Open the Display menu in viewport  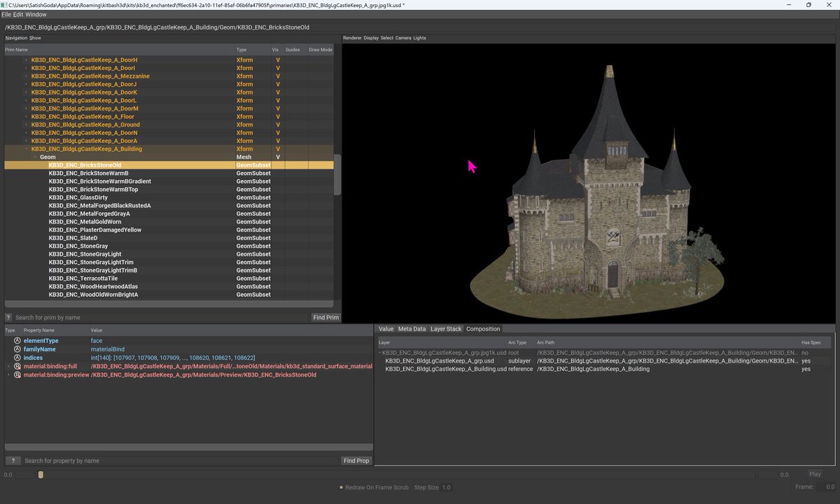coord(371,38)
